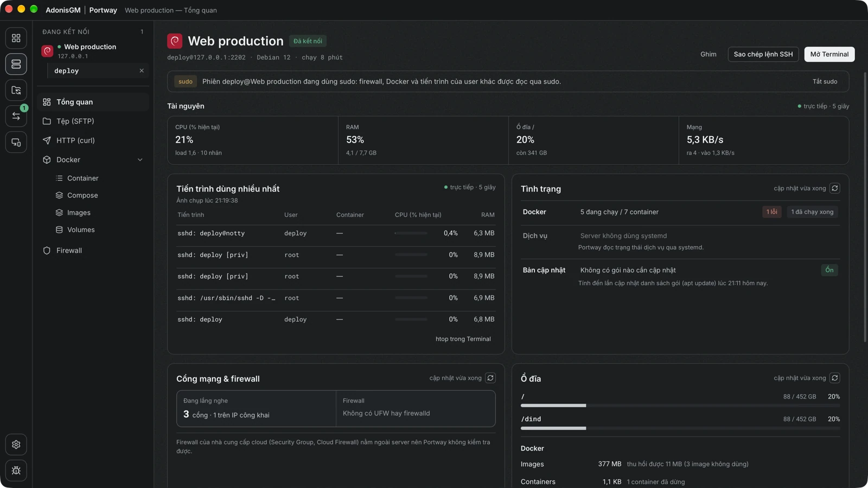Click the Mạng 5,3 KB/s card
868x488 pixels.
click(x=764, y=140)
